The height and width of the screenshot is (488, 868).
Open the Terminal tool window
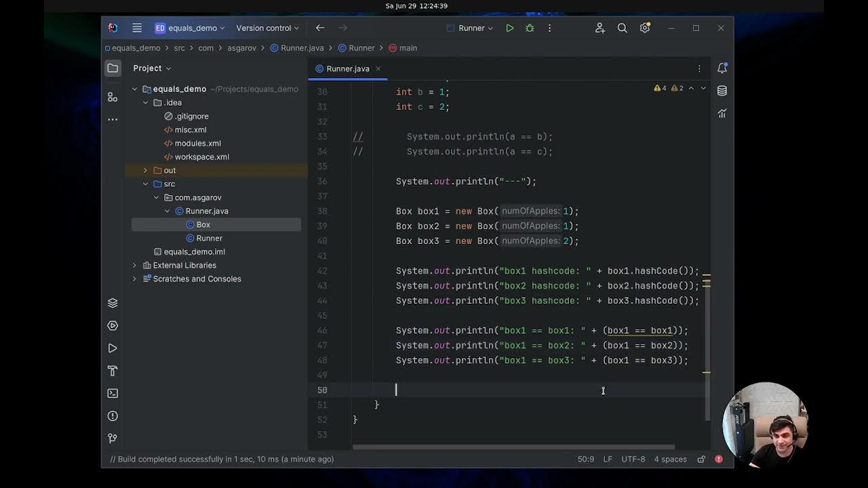coord(113,393)
